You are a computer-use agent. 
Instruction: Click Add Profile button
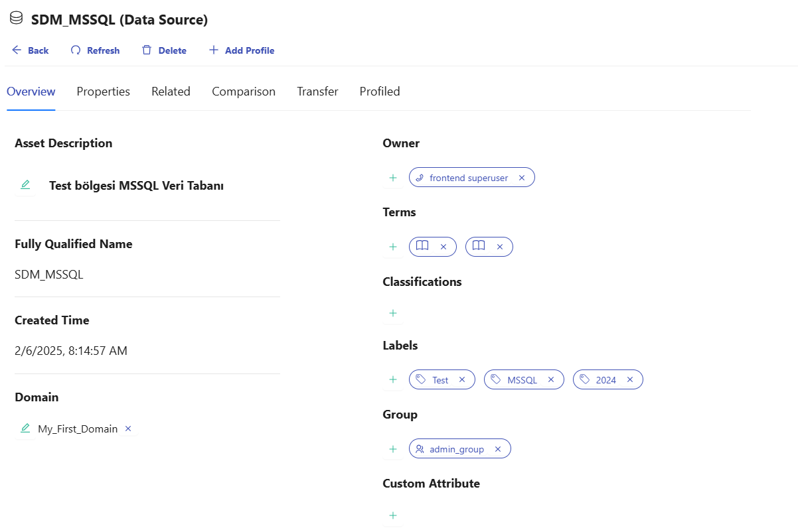coord(242,50)
